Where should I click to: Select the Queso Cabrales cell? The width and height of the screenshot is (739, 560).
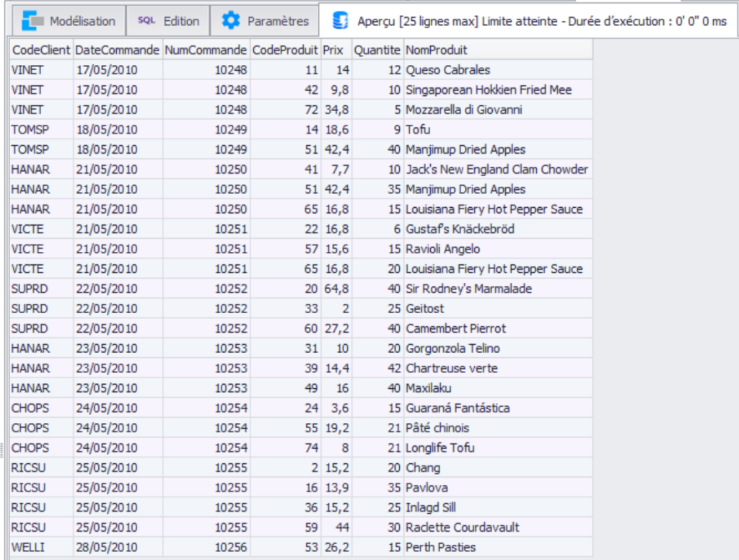(x=498, y=70)
